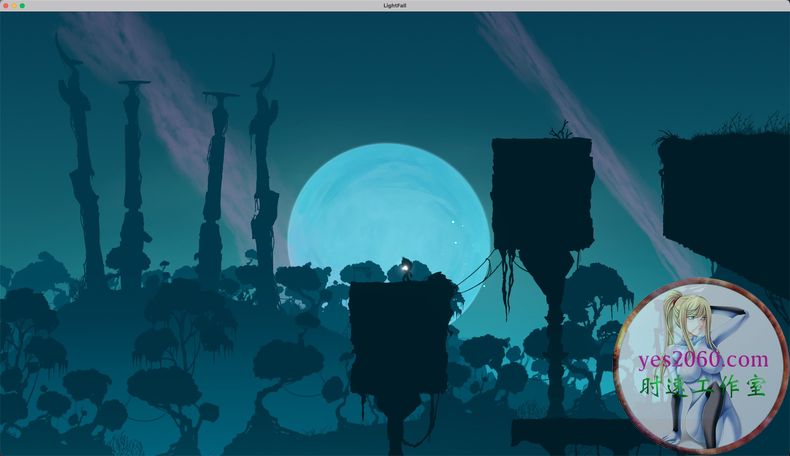790x456 pixels.
Task: Click the third pillar left of the moon
Action: click(x=215, y=180)
